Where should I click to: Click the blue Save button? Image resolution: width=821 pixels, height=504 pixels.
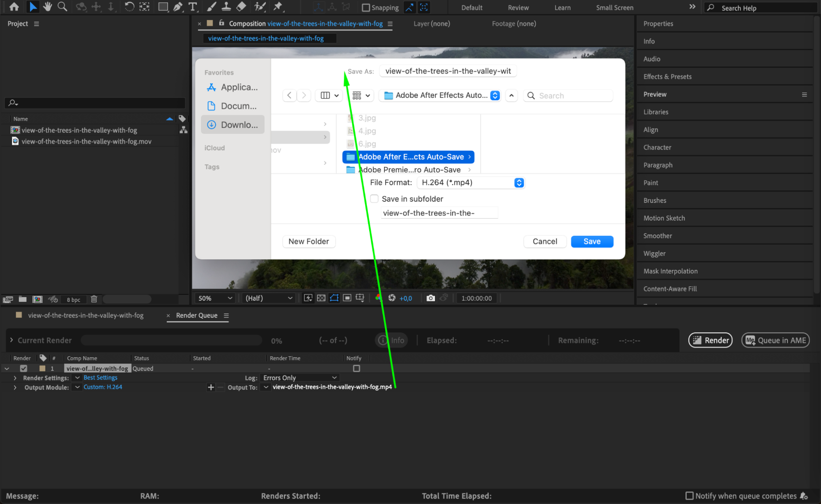coord(592,242)
